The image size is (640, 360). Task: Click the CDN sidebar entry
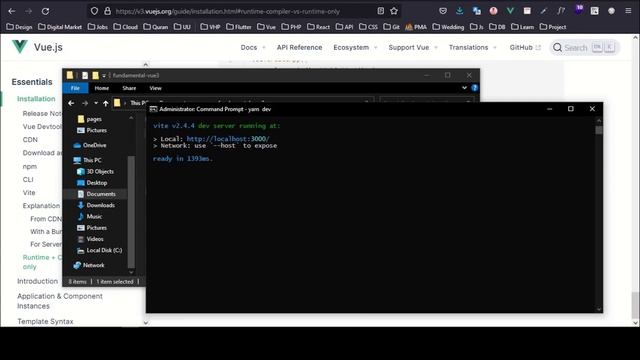30,140
